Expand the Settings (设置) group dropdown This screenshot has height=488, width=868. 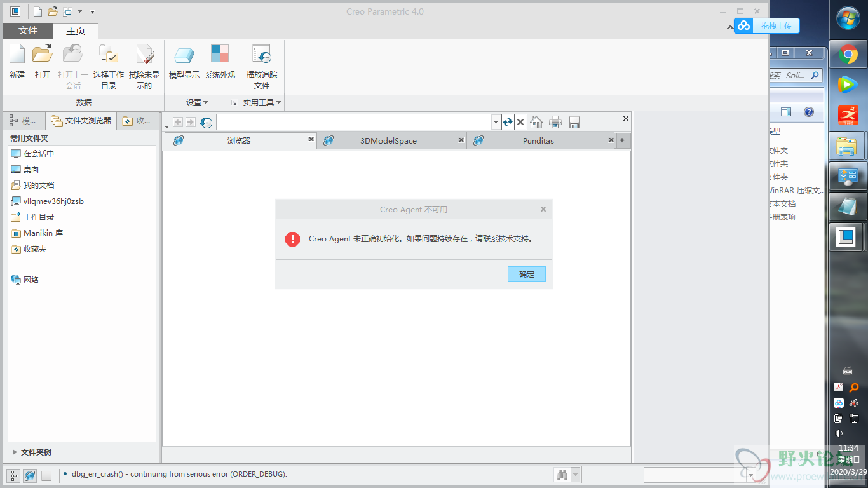tap(197, 102)
